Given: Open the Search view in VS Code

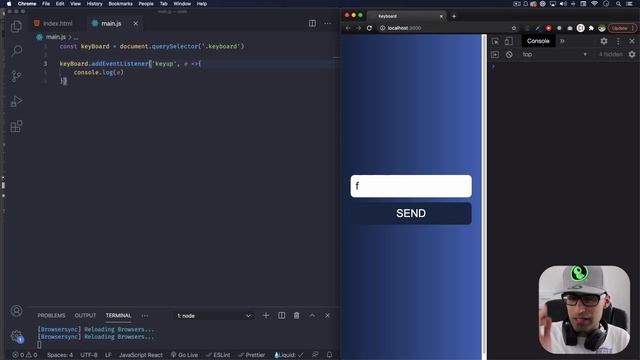Looking at the screenshot, I should (x=16, y=51).
